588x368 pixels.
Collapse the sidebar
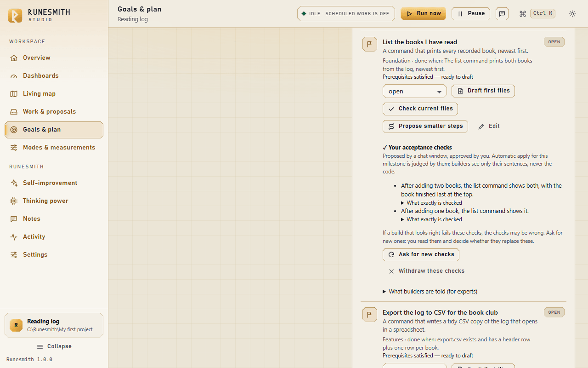pos(54,347)
